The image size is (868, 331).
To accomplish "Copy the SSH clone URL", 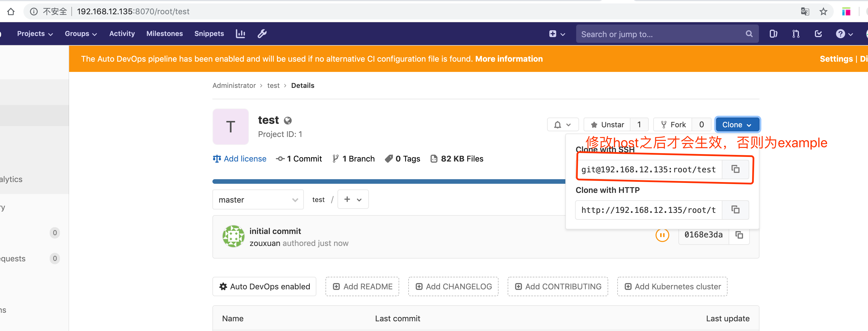I will tap(735, 169).
